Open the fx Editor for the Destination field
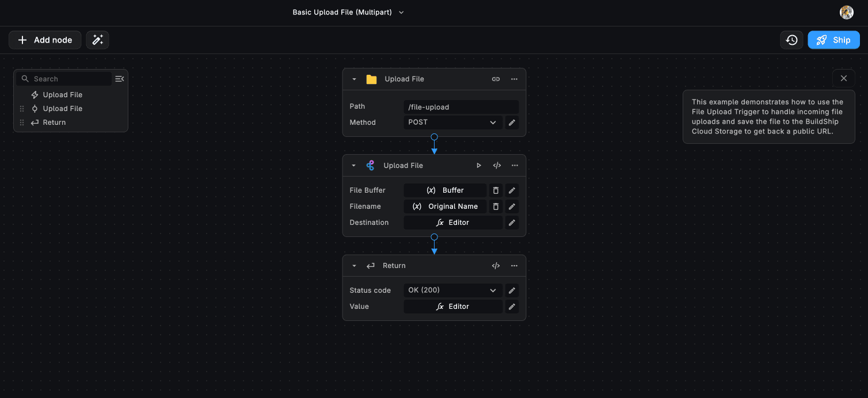 pyautogui.click(x=453, y=223)
